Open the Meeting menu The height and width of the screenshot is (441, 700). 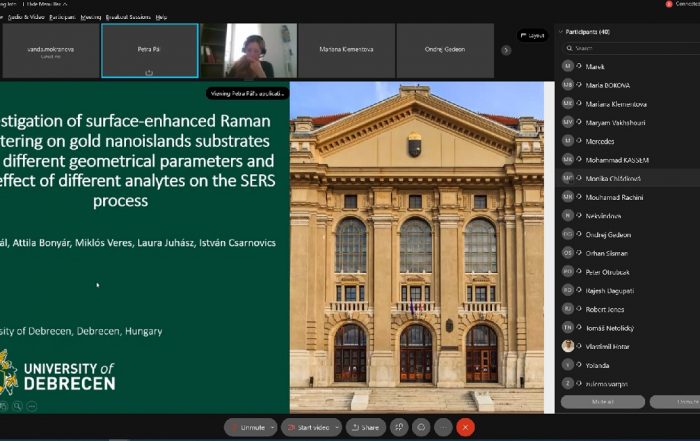point(91,17)
